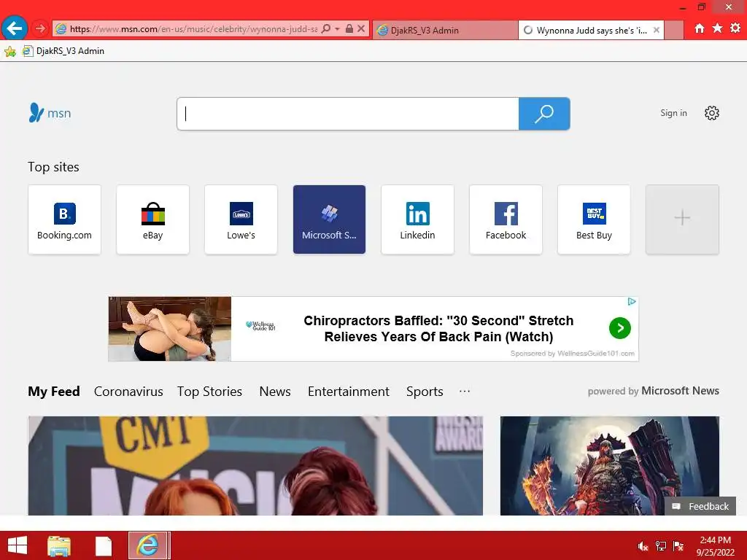Image resolution: width=747 pixels, height=560 pixels.
Task: Switch to the Sports feed tab
Action: click(x=425, y=392)
